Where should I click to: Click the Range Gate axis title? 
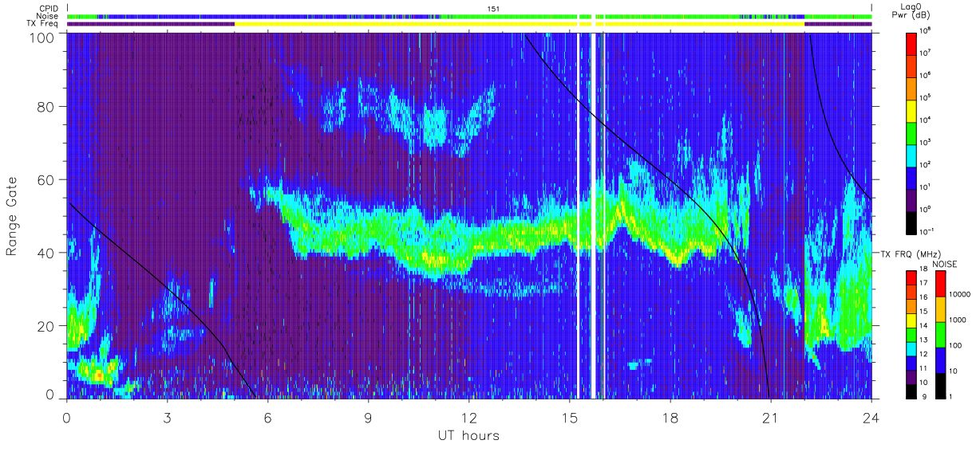(12, 218)
